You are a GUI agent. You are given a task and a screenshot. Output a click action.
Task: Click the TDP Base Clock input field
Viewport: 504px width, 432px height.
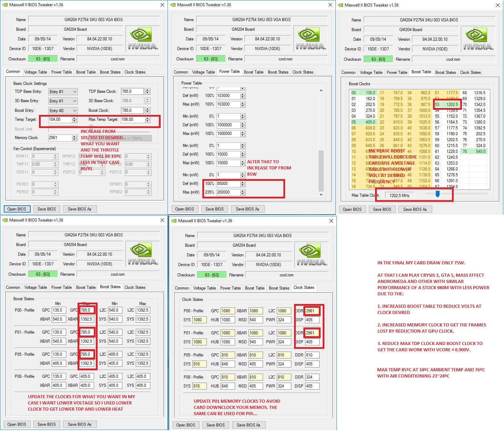pos(133,91)
